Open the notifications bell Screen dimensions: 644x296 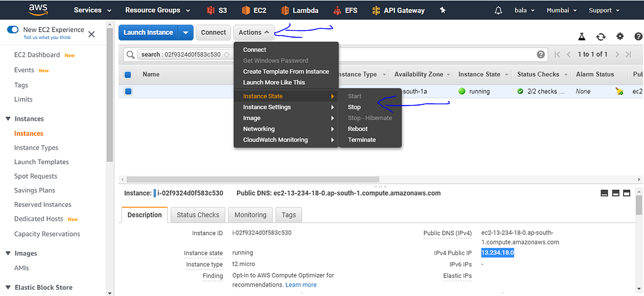click(x=499, y=10)
